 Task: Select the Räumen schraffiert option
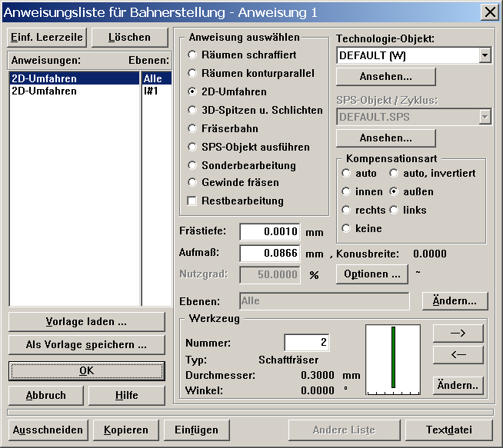point(192,55)
